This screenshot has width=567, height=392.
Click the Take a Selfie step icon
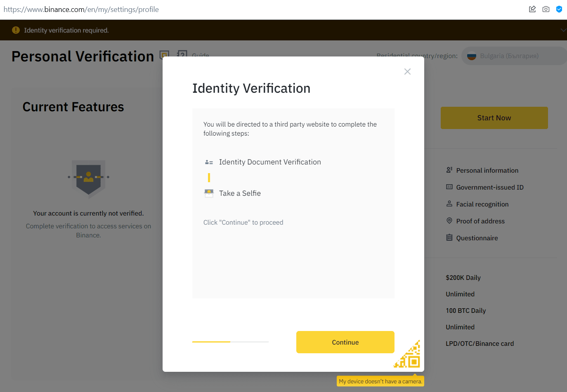pyautogui.click(x=209, y=193)
